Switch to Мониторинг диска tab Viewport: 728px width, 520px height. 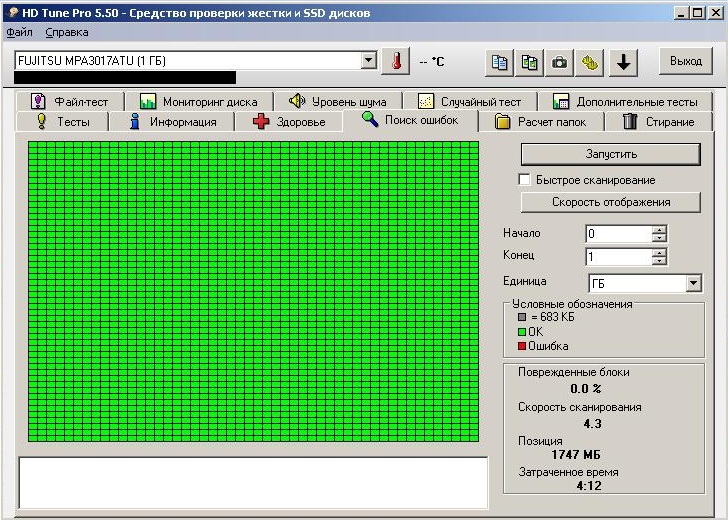click(200, 101)
